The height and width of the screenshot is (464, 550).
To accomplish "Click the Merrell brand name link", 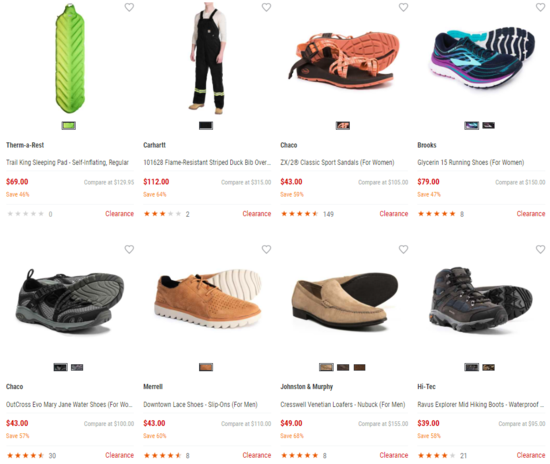I will point(153,386).
